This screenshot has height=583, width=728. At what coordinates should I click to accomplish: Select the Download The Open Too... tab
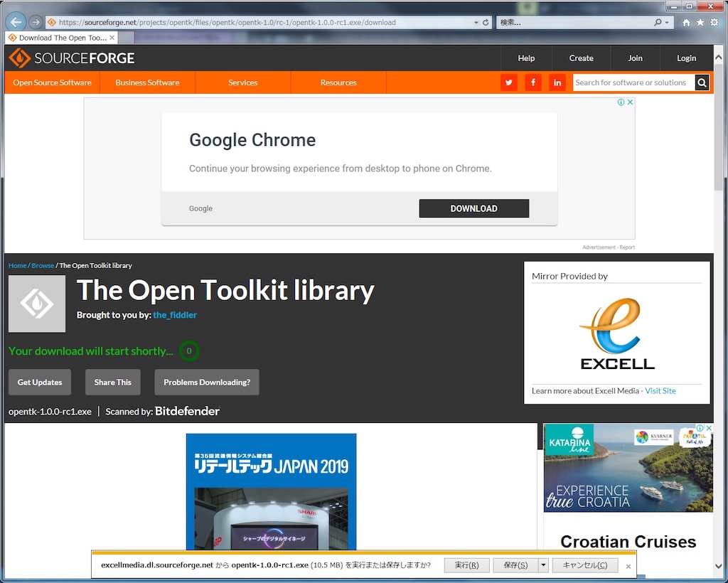61,38
